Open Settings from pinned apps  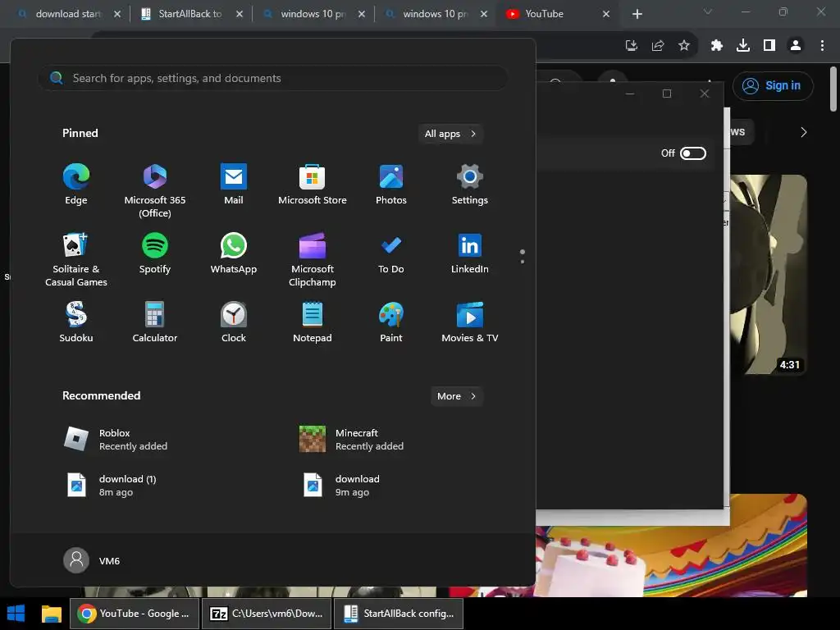coord(470,185)
